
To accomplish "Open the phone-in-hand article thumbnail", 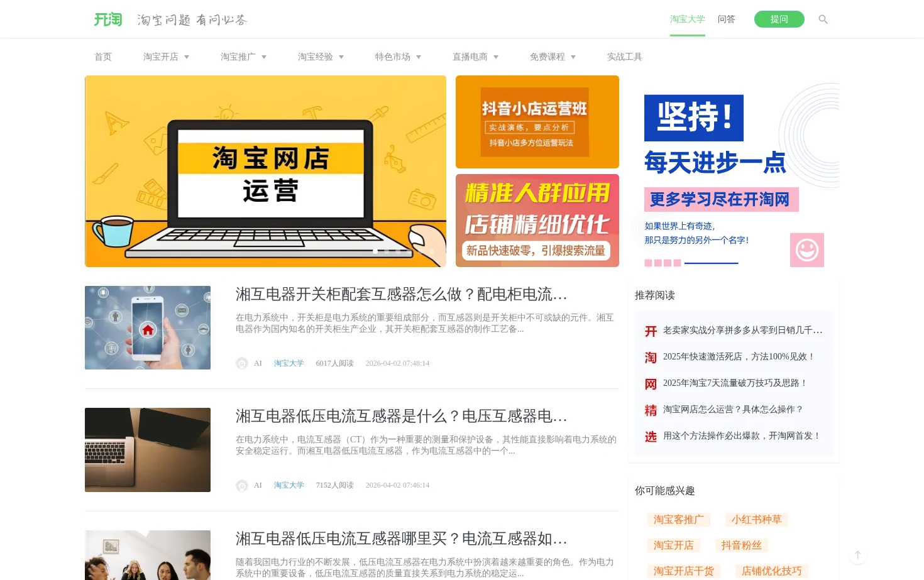I will point(148,327).
